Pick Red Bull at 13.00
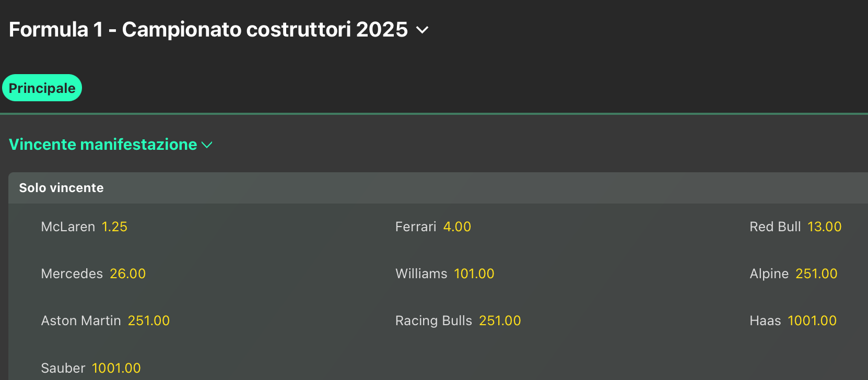The height and width of the screenshot is (380, 868). 824,227
